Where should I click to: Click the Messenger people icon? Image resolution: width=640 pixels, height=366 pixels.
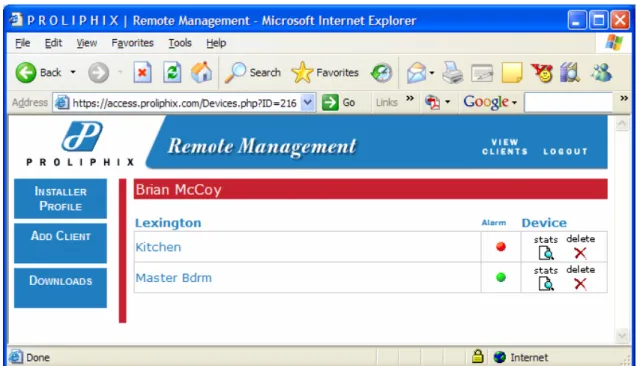[601, 73]
